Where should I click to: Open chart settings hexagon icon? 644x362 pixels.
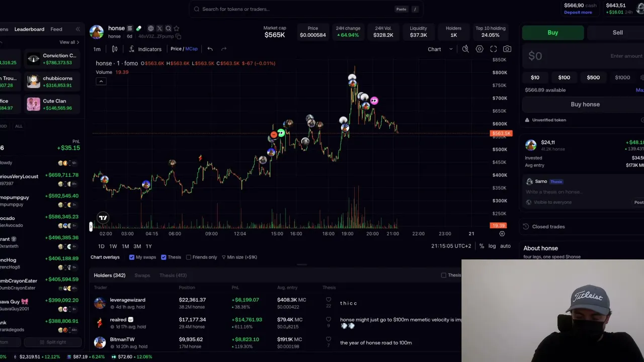coord(479,49)
